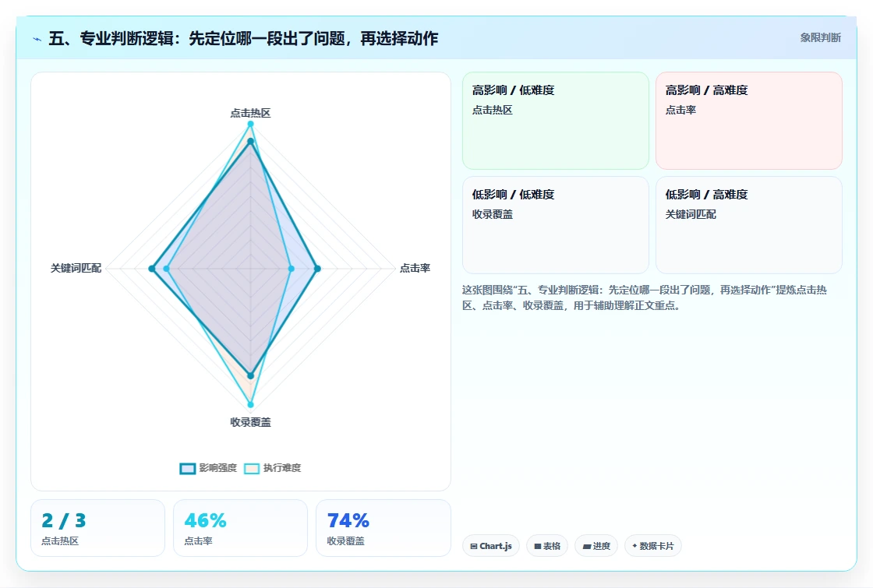Click the 74% 收录覆盖 stat card
This screenshot has height=588, width=873.
point(383,528)
